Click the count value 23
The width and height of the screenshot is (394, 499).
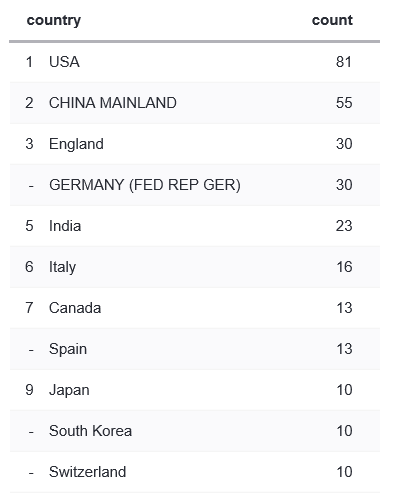344,226
